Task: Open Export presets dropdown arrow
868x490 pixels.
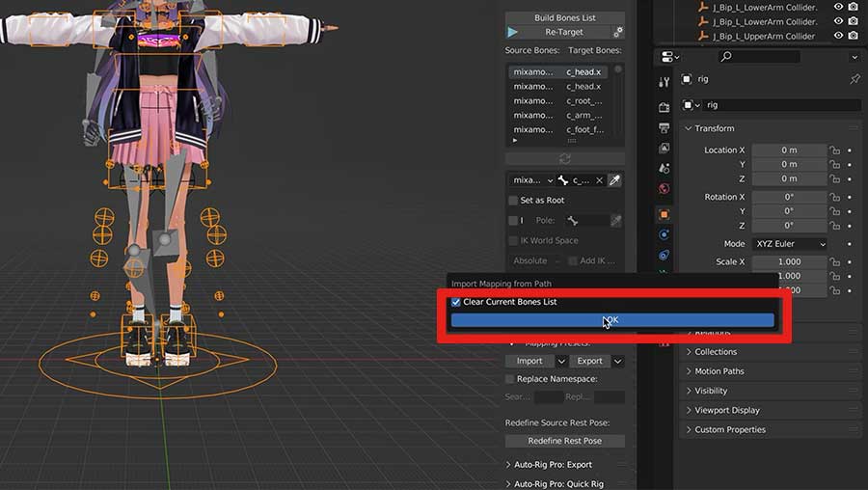Action: click(618, 362)
